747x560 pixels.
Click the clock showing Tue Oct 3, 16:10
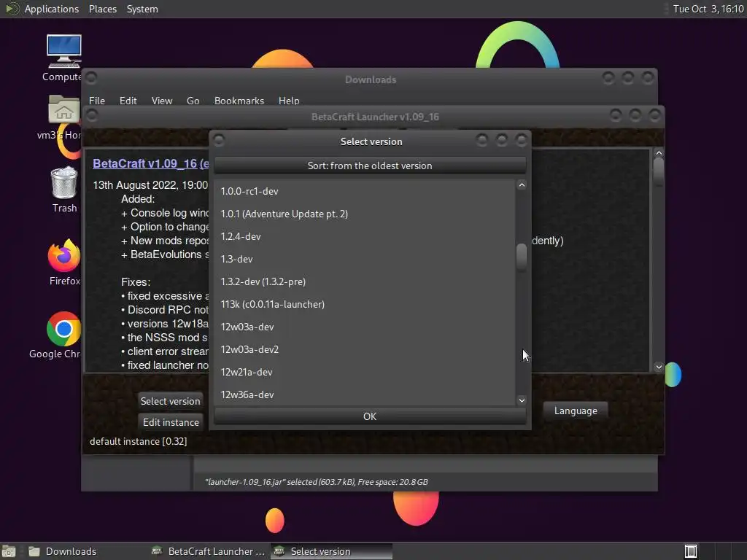[708, 9]
